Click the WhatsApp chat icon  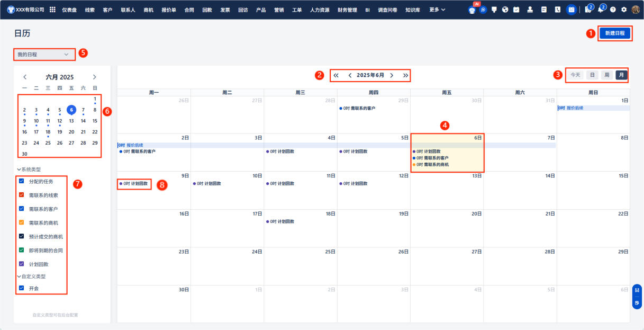(x=483, y=10)
